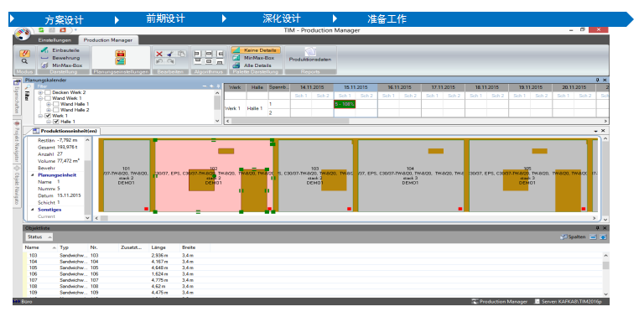Screen dimensions: 644x312
Task: Open the Produktionsdaten report icon
Action: 310,52
